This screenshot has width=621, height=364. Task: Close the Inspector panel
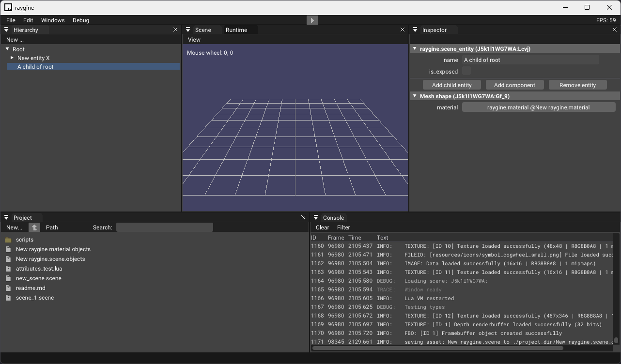pos(615,30)
